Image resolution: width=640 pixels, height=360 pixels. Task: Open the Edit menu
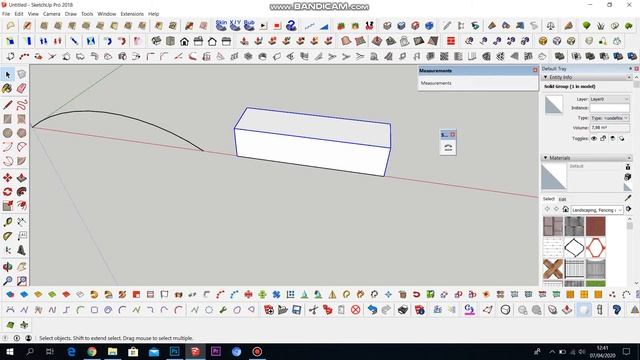coord(19,14)
